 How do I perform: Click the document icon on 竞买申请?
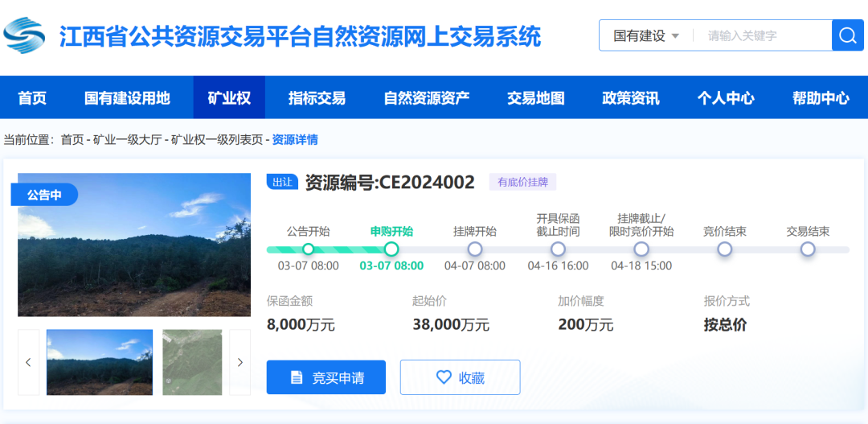pyautogui.click(x=297, y=377)
